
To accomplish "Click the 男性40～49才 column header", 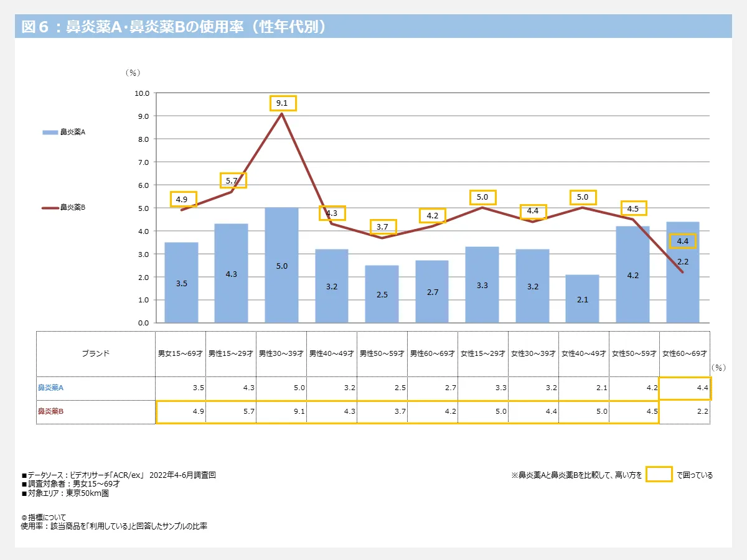I will (x=331, y=353).
